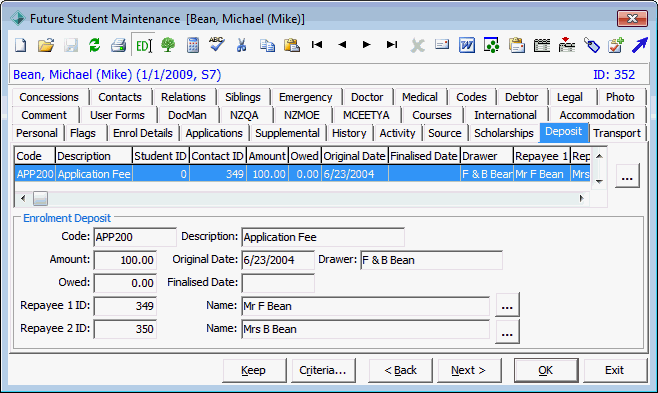Click the Original Date field
The image size is (658, 393).
point(278,260)
